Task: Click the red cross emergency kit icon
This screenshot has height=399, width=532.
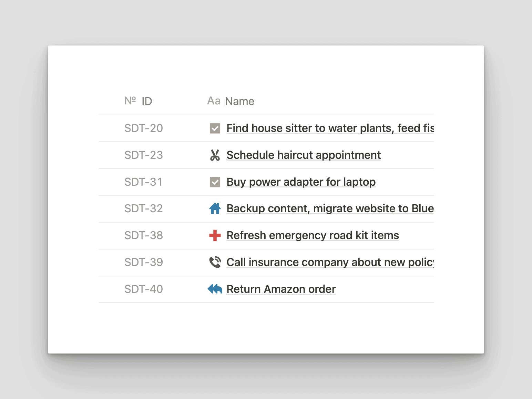Action: [x=215, y=235]
